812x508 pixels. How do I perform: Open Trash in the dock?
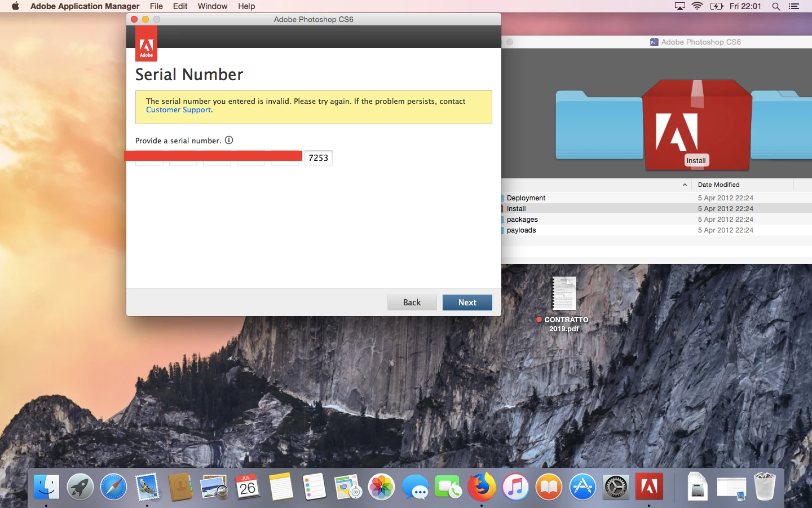765,487
